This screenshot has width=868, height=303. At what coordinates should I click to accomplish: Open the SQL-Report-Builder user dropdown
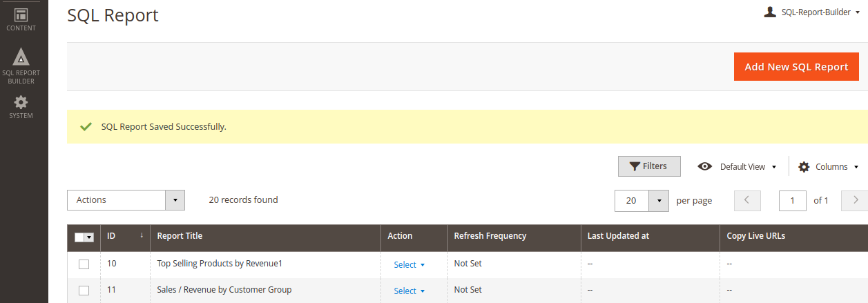pos(812,12)
